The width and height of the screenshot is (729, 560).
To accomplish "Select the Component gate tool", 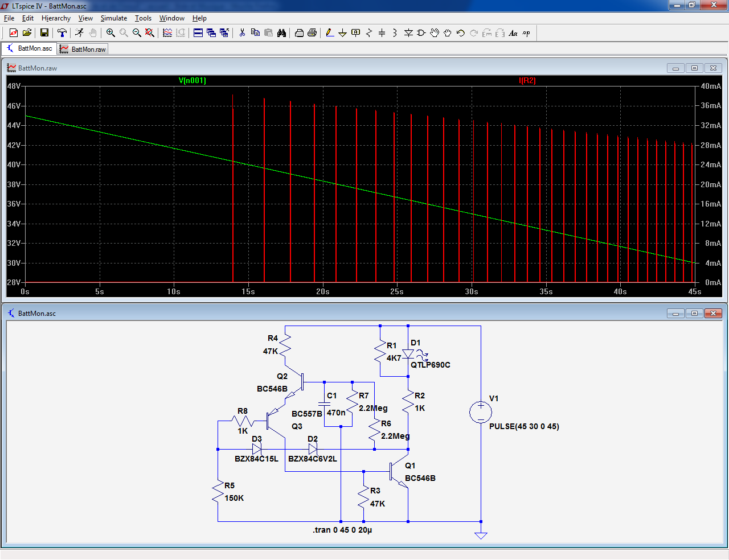I will (421, 33).
